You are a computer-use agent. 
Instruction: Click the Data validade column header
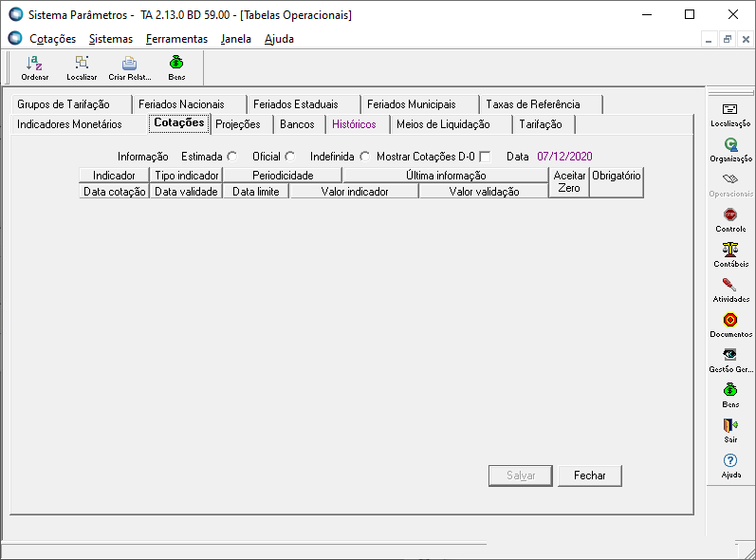click(x=186, y=191)
